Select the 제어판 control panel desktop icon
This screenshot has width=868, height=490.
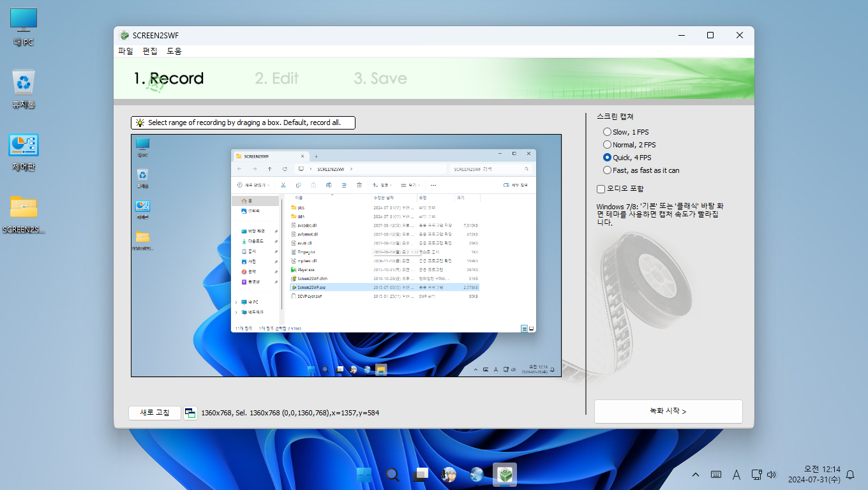coord(24,152)
